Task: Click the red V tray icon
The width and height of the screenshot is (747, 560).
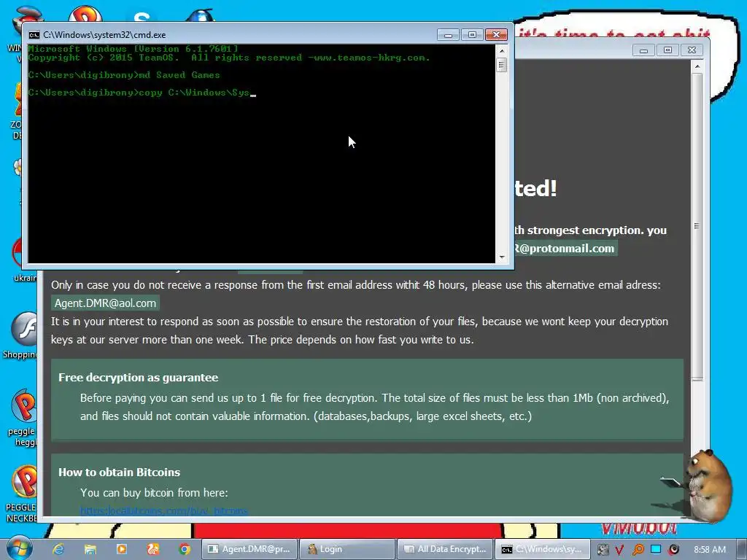Action: click(619, 550)
